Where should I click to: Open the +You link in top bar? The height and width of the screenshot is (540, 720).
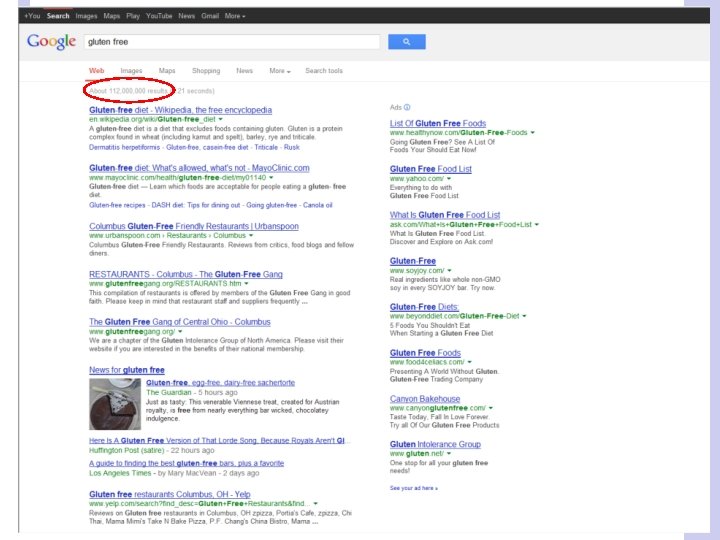point(32,16)
